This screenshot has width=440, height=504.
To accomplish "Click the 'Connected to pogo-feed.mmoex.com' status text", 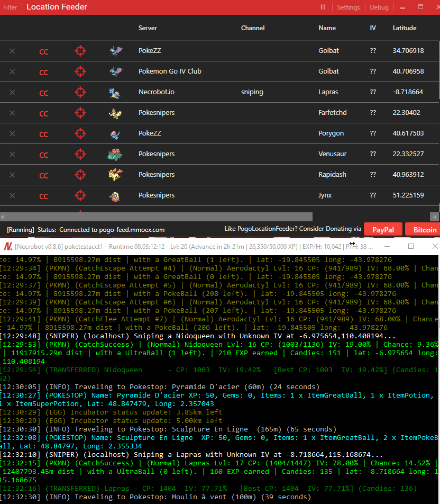I will point(112,230).
